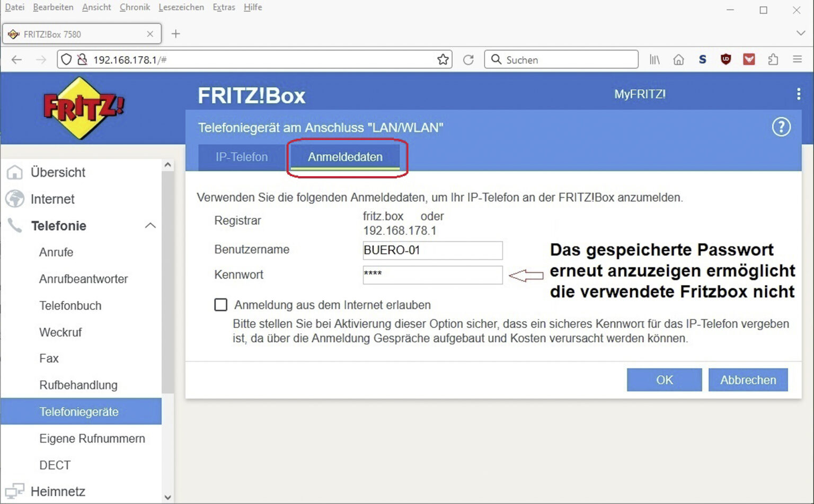Open the Firefox library icon
Screen dimensions: 814x504
655,59
